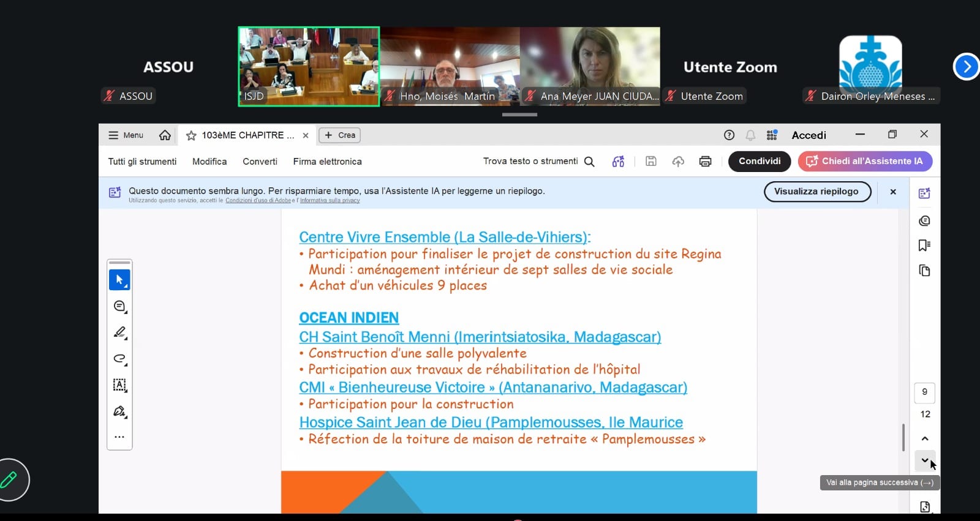Click the Visualizza riepilogo button

817,192
